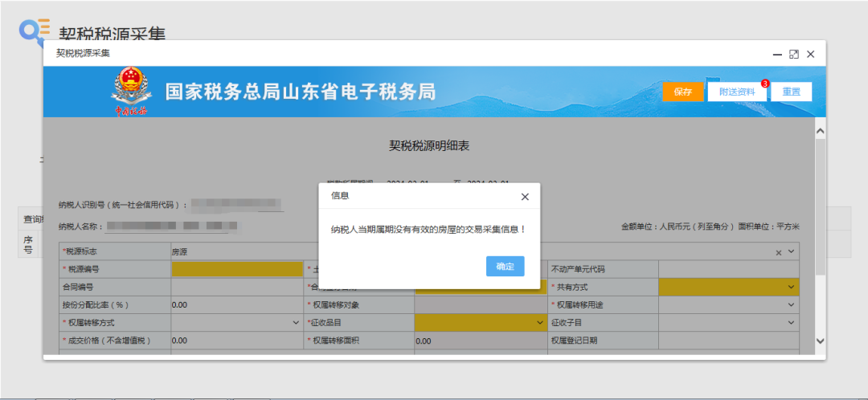Click the 成交价格 value field
Screen dimensions: 868x400
237,341
